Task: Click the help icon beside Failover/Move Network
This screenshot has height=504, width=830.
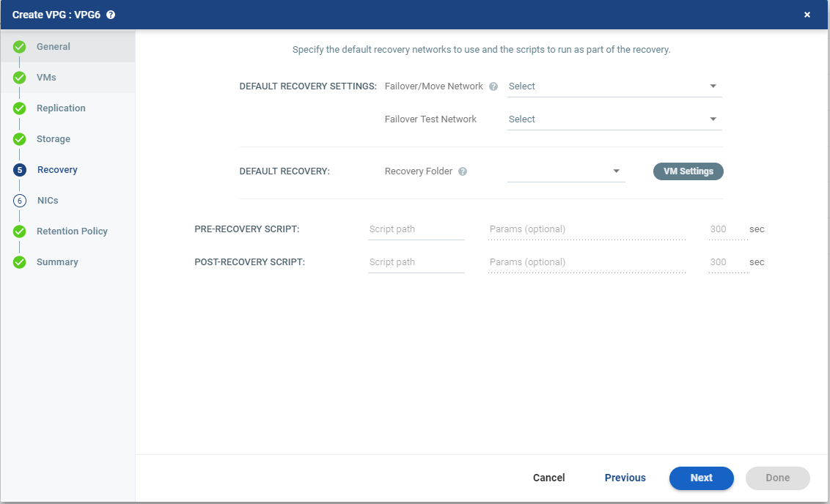Action: click(493, 86)
